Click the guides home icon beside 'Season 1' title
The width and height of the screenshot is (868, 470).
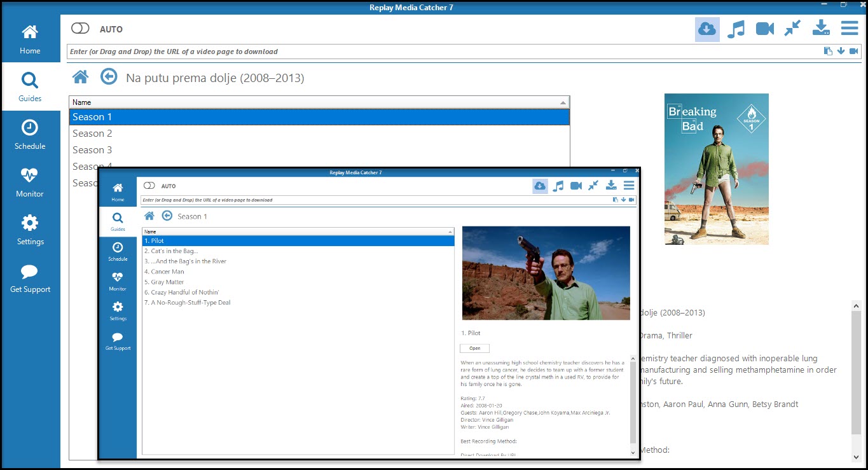[149, 216]
